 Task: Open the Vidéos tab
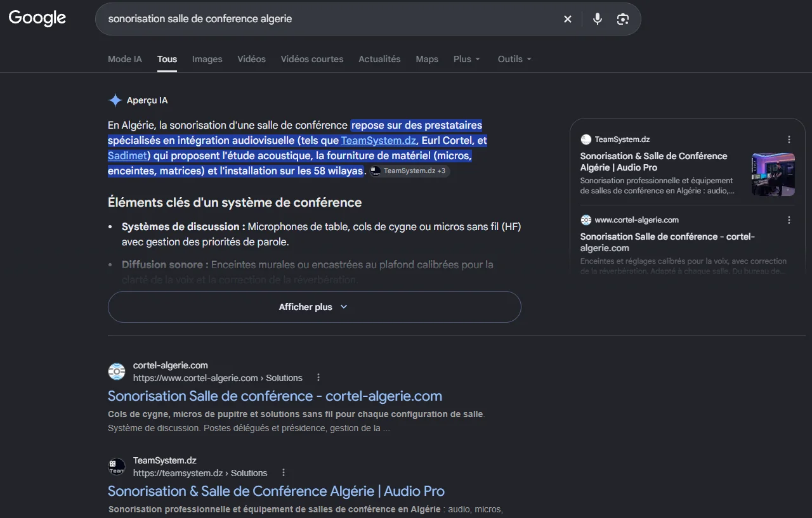252,59
